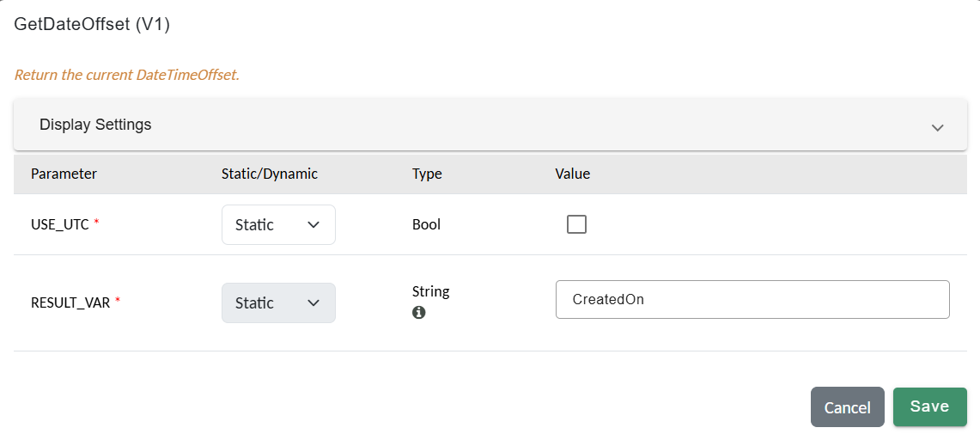Select the RESULT_VAR parameter label
Screen dimensions: 980x440
[70, 303]
